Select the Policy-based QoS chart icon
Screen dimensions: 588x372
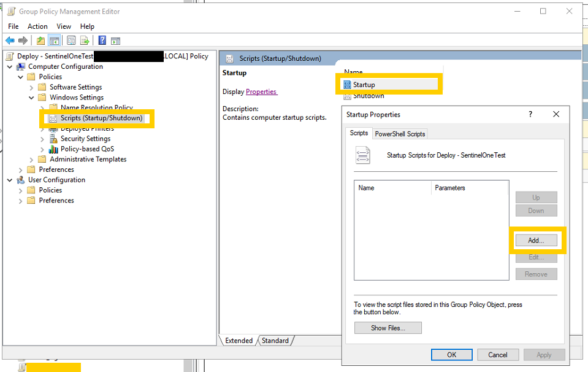53,149
